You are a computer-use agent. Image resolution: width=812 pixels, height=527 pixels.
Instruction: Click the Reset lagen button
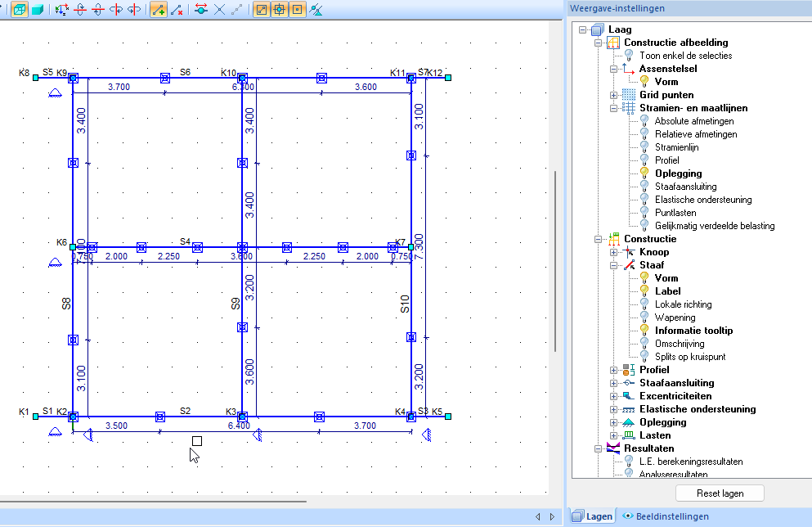[x=720, y=493]
